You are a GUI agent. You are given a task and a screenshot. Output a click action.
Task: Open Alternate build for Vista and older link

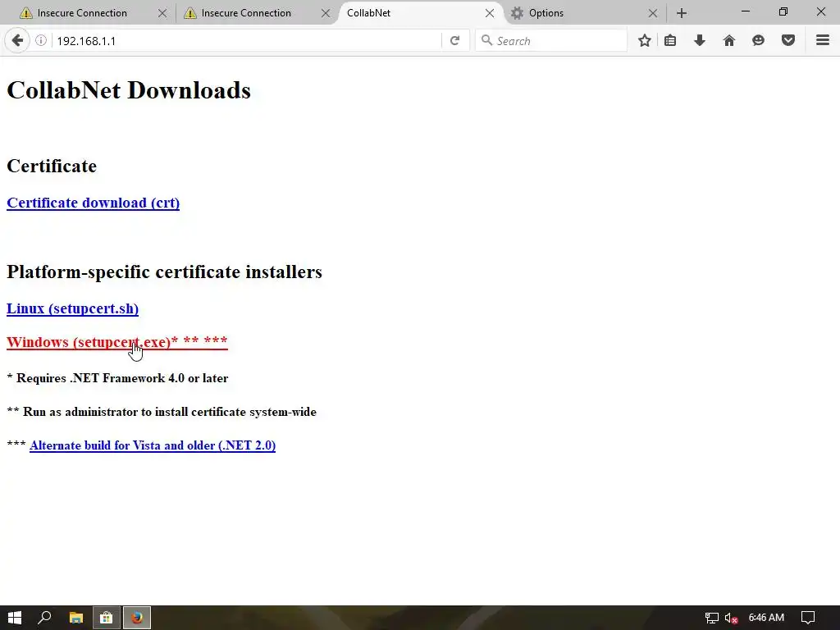153,445
